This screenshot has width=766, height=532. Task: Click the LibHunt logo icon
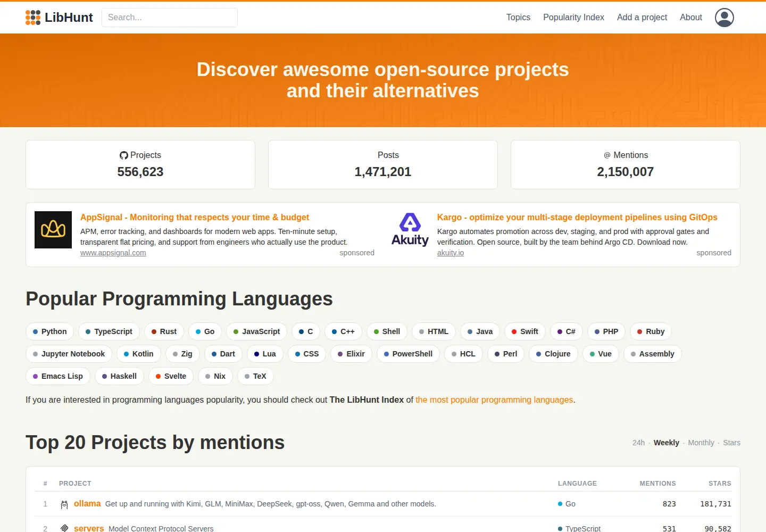(33, 18)
